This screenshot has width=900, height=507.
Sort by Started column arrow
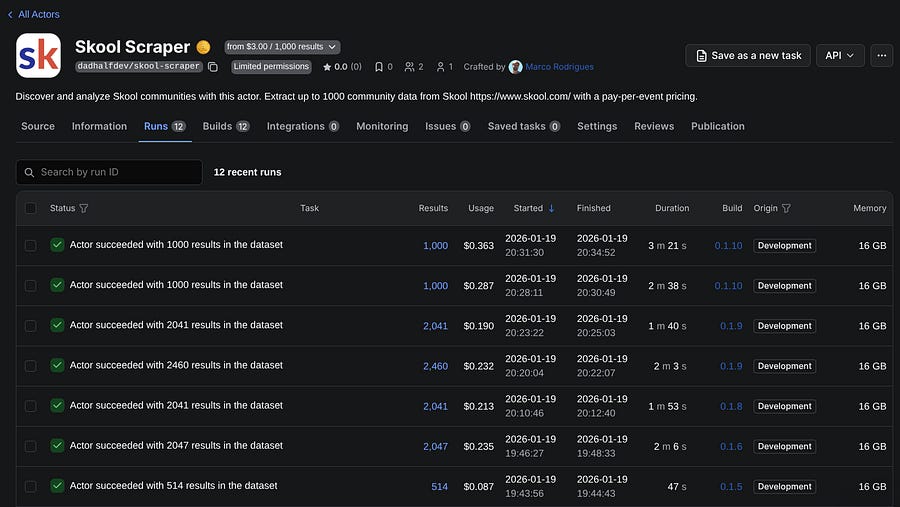(552, 208)
